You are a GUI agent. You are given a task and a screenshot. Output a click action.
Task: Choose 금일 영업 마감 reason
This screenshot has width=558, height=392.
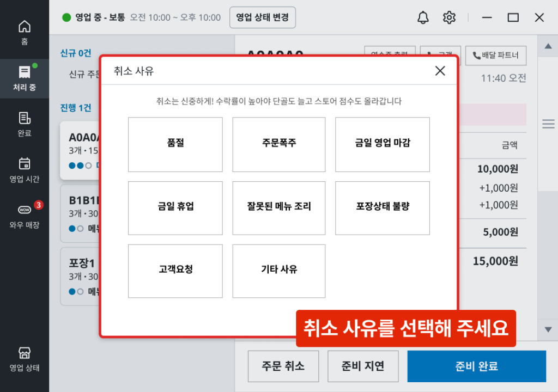383,144
